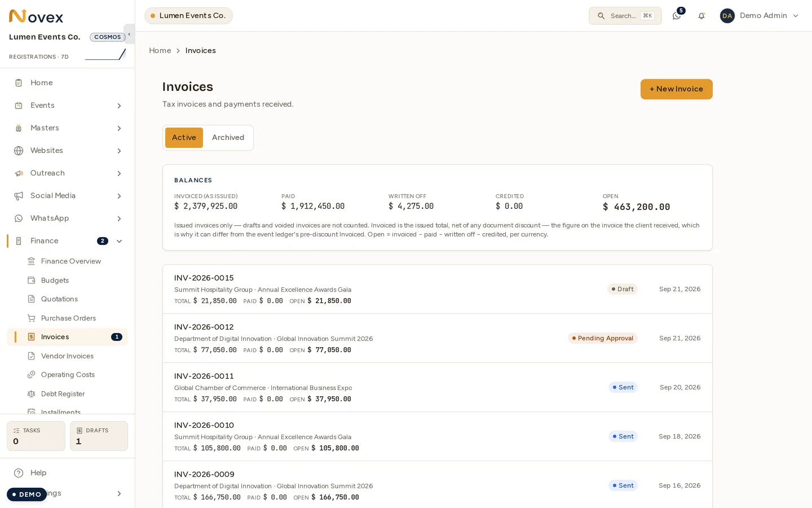Click the Budgets wallet icon
Screen dimensions: 812x508
pos(32,281)
